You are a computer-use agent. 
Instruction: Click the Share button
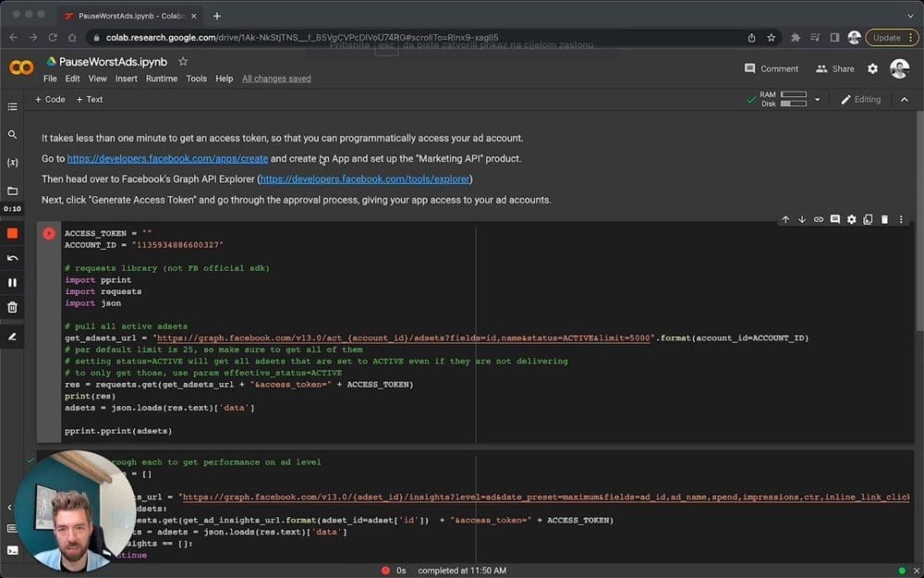coord(834,68)
